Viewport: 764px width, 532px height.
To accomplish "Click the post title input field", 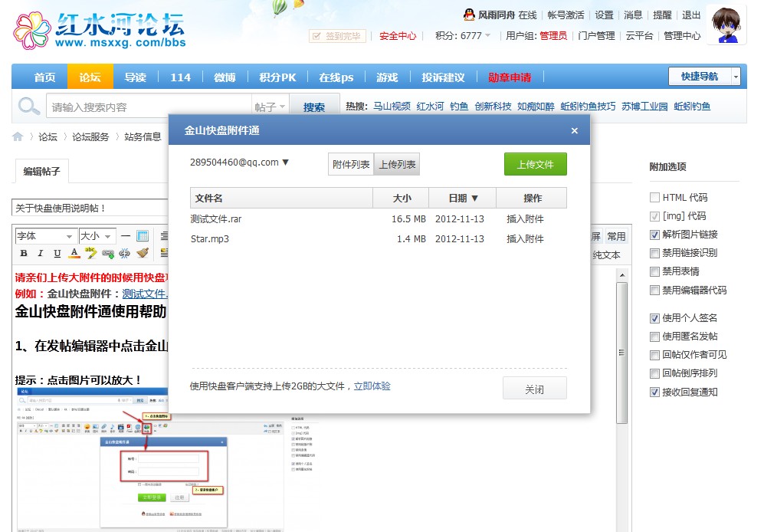I will [x=90, y=209].
